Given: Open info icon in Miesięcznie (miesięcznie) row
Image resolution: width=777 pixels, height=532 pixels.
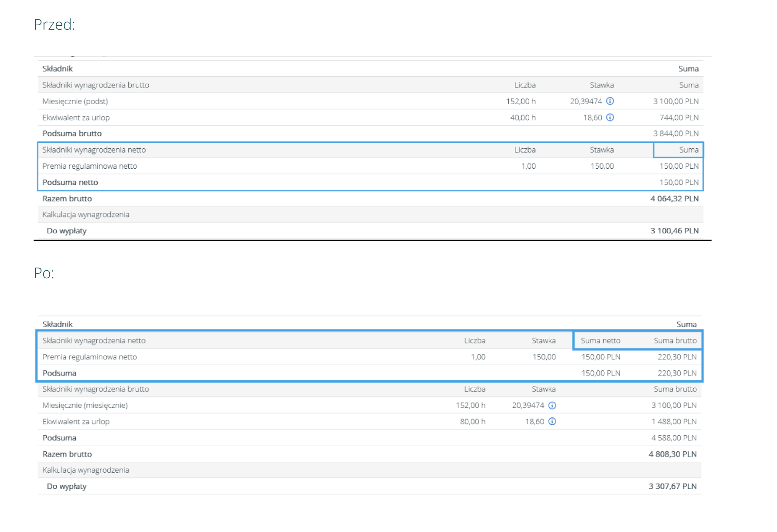Looking at the screenshot, I should [x=552, y=406].
